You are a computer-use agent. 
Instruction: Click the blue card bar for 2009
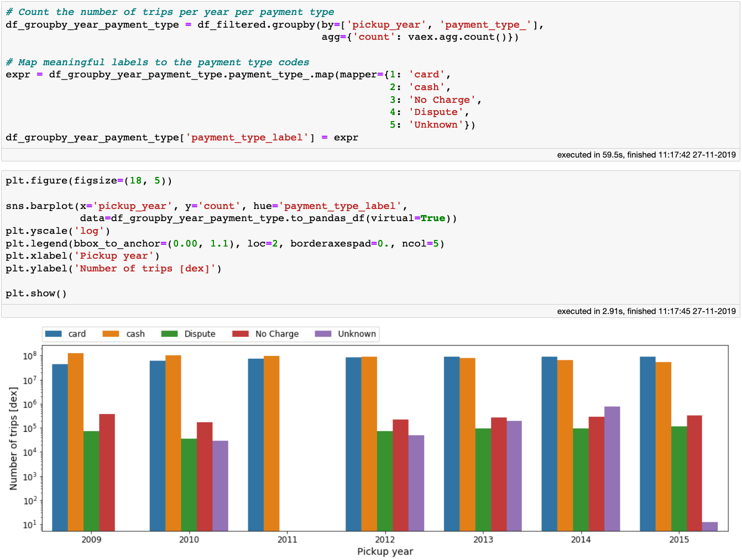60,448
